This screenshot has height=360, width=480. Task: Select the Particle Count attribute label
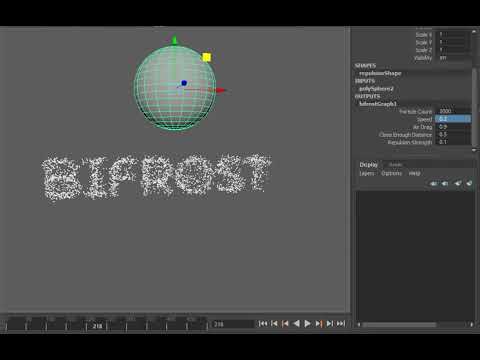[415, 111]
